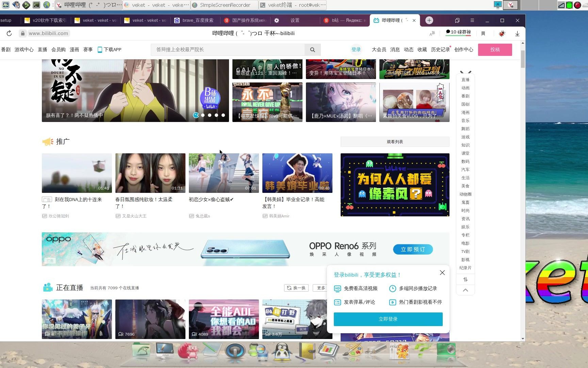
Task: Click the 换一换 refresh button
Action: tap(296, 288)
